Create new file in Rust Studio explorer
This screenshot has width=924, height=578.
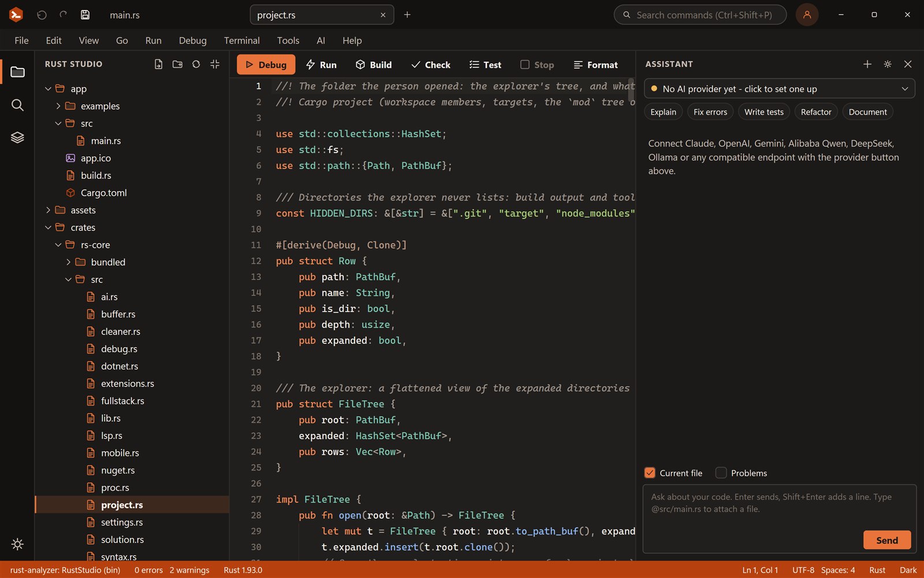point(158,64)
